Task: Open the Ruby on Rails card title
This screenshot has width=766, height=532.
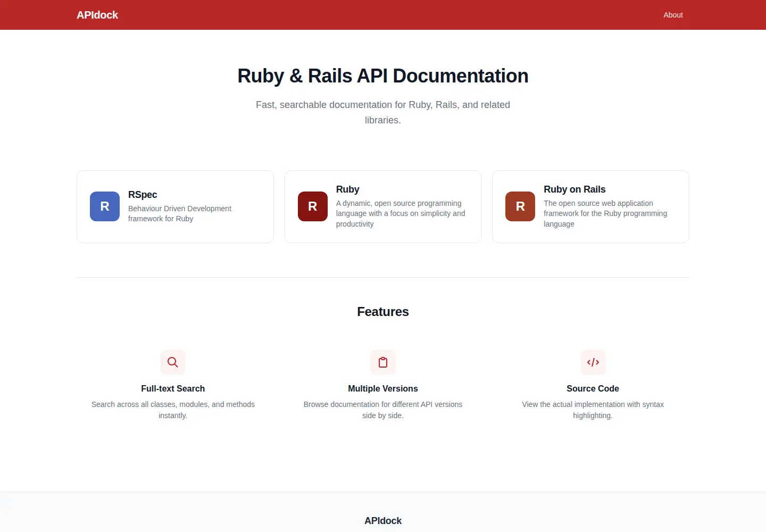Action: 574,189
